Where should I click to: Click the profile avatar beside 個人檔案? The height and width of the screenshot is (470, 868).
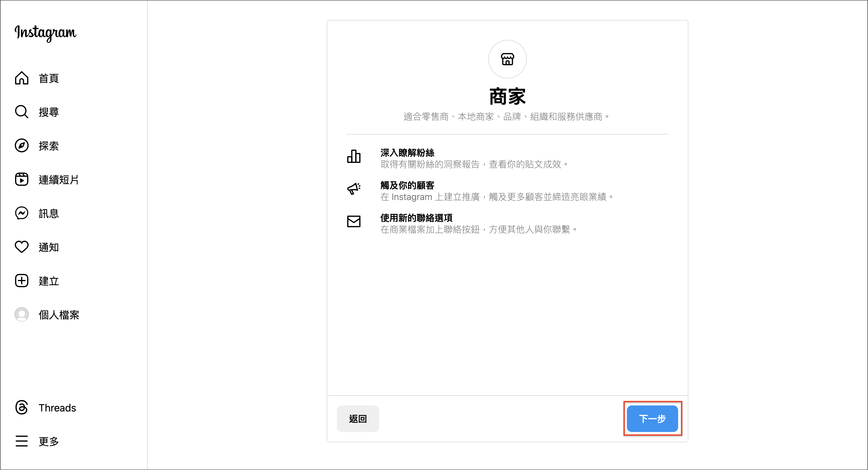tap(22, 314)
